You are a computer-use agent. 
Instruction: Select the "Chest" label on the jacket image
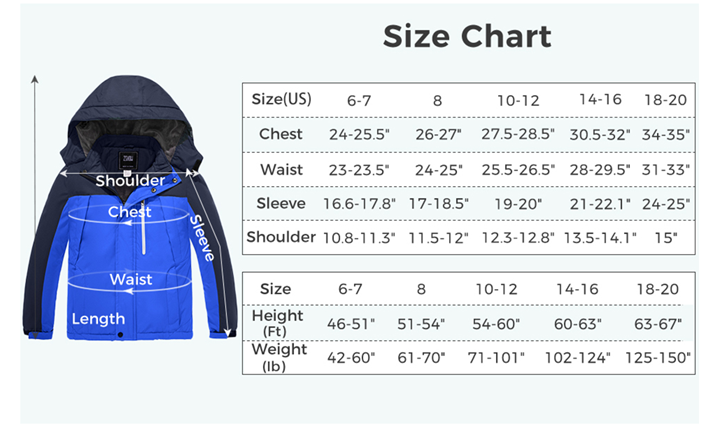(130, 212)
